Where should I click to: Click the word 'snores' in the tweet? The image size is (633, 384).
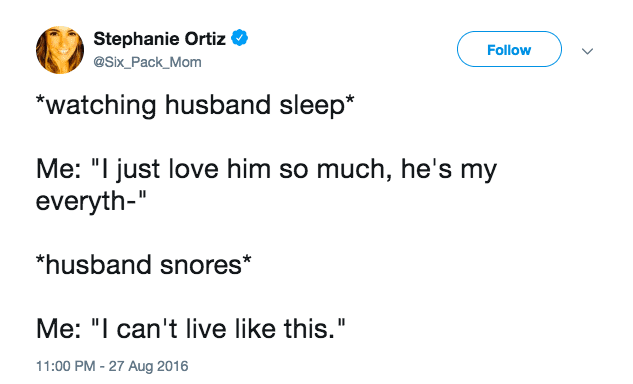[x=201, y=265]
